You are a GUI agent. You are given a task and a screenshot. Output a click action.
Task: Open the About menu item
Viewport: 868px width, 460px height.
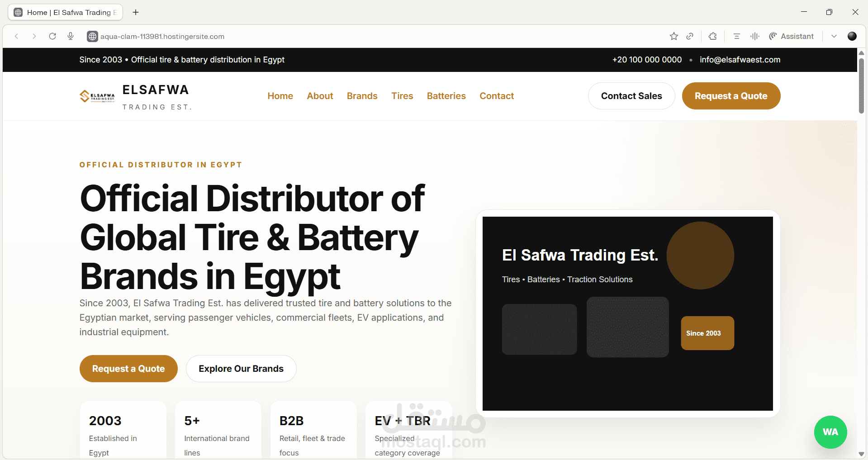coord(320,96)
